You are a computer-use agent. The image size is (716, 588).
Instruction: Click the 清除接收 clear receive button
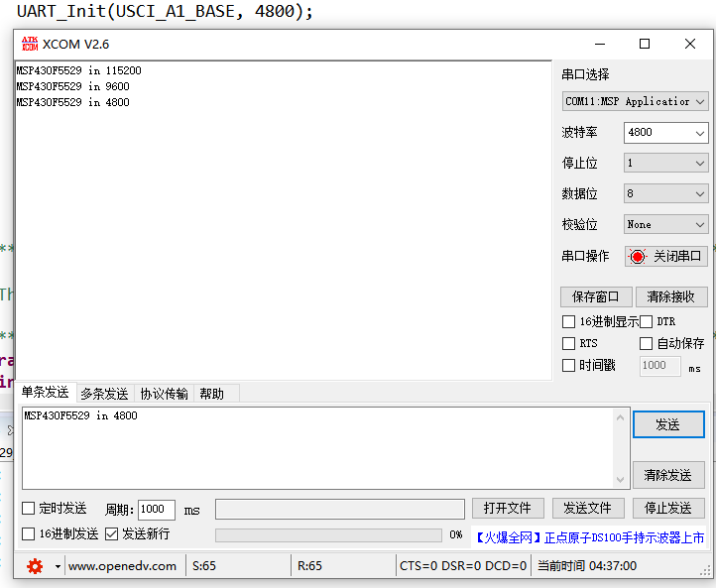671,296
